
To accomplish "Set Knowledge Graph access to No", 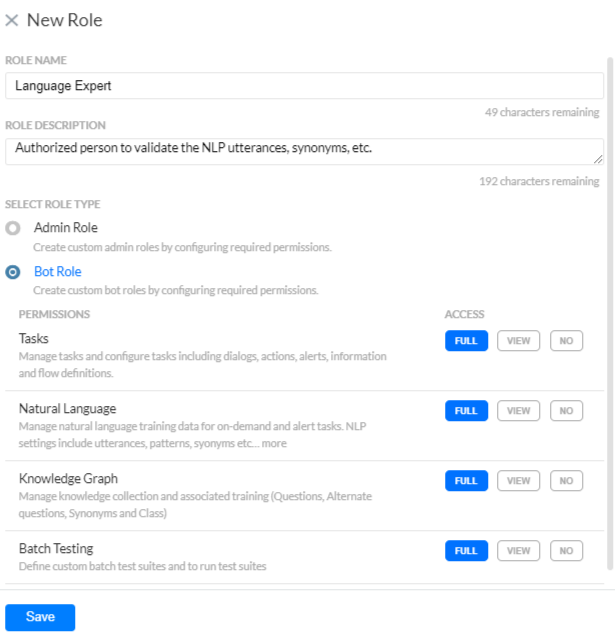I will (x=566, y=481).
